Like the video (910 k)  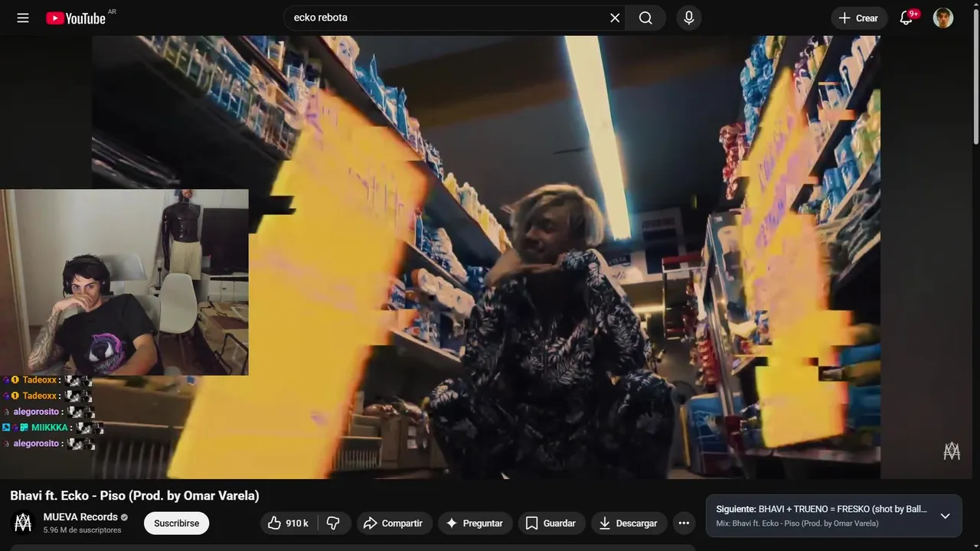pos(288,523)
